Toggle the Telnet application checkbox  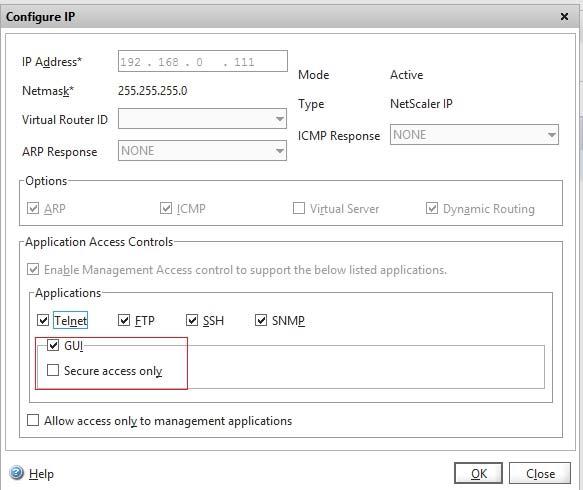click(43, 320)
